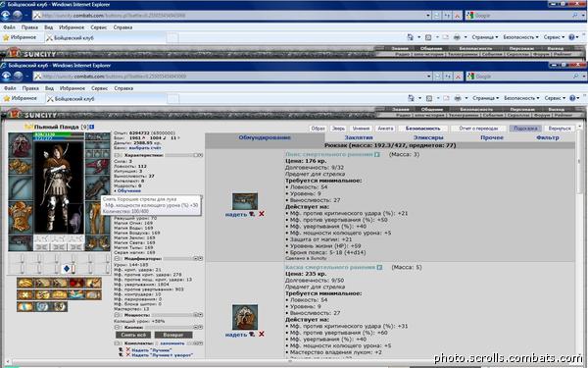Switch to the Заклятия tab

coord(359,137)
